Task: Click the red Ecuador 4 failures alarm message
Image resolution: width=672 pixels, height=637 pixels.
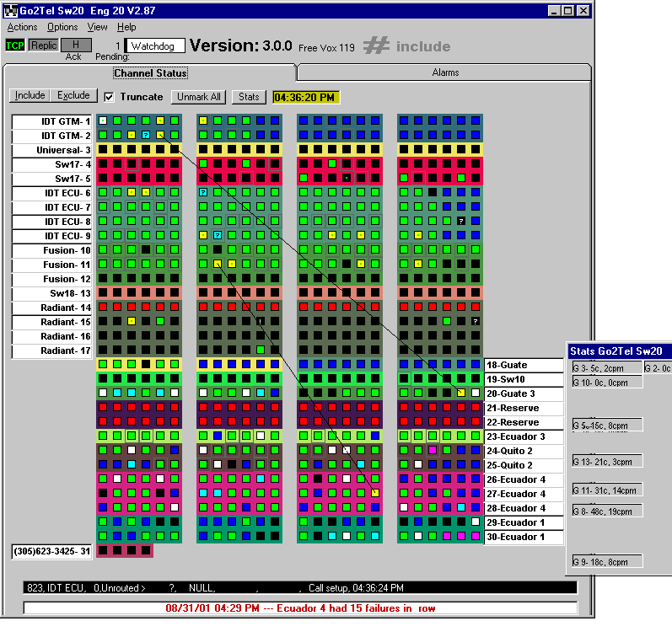Action: [x=300, y=608]
